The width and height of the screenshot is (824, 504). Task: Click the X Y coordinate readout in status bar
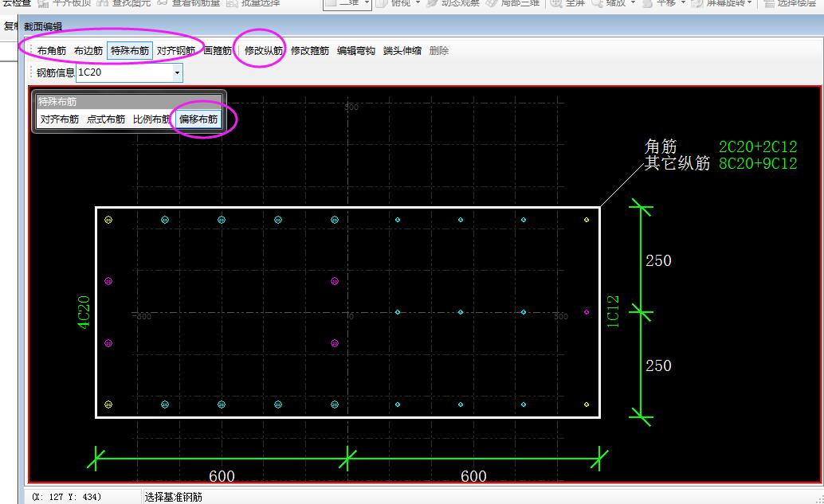pyautogui.click(x=67, y=497)
